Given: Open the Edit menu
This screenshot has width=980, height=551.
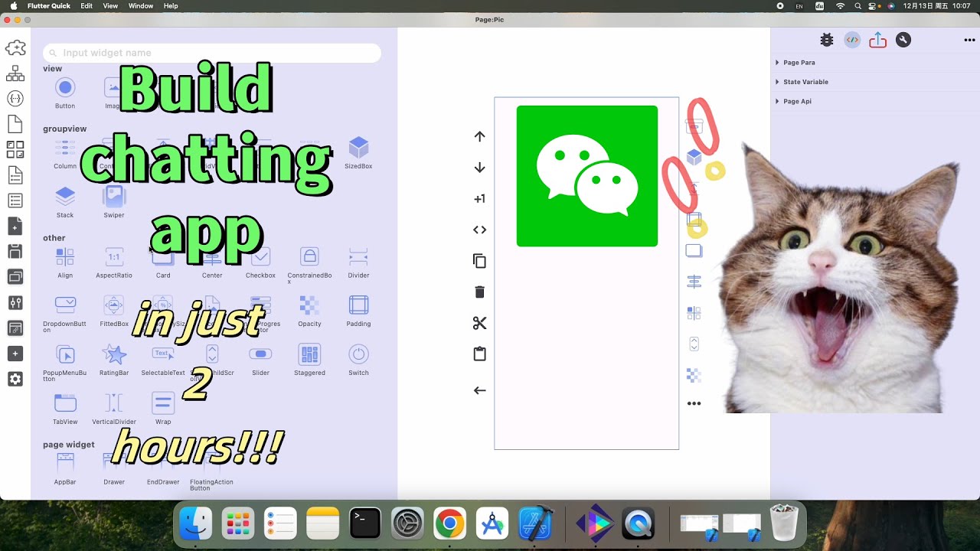Looking at the screenshot, I should pos(87,6).
